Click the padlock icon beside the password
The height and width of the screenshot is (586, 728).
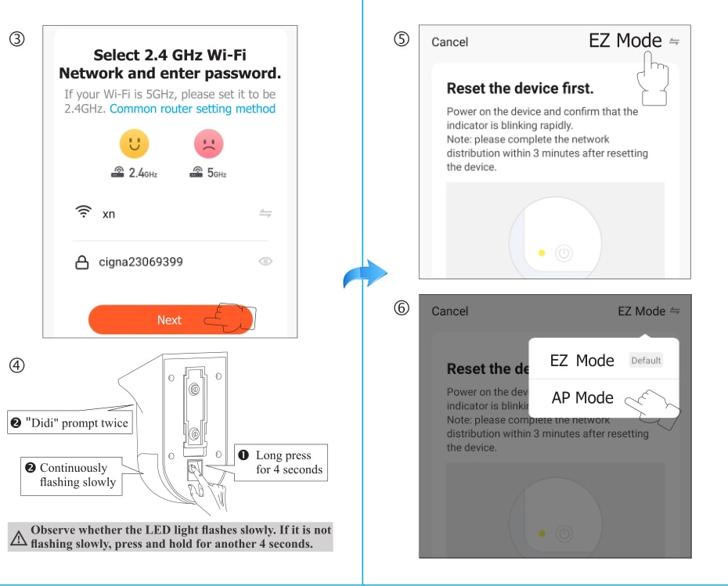coord(81,262)
